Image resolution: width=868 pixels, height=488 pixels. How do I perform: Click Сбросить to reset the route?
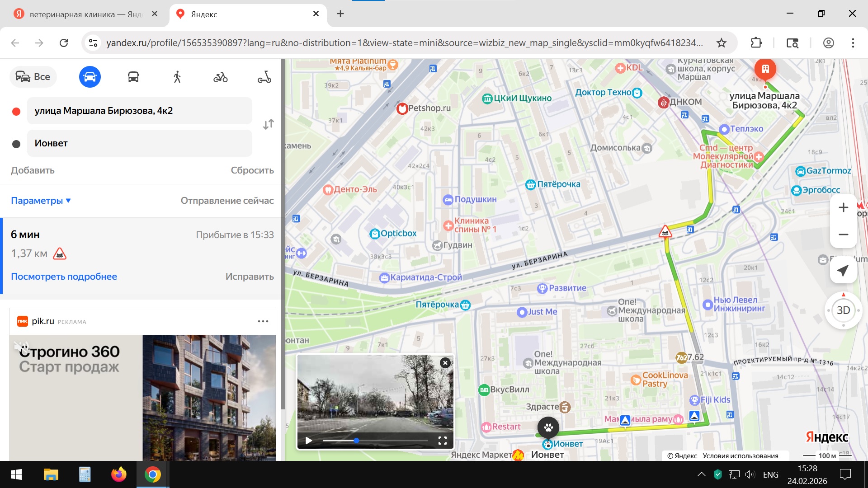pyautogui.click(x=252, y=170)
